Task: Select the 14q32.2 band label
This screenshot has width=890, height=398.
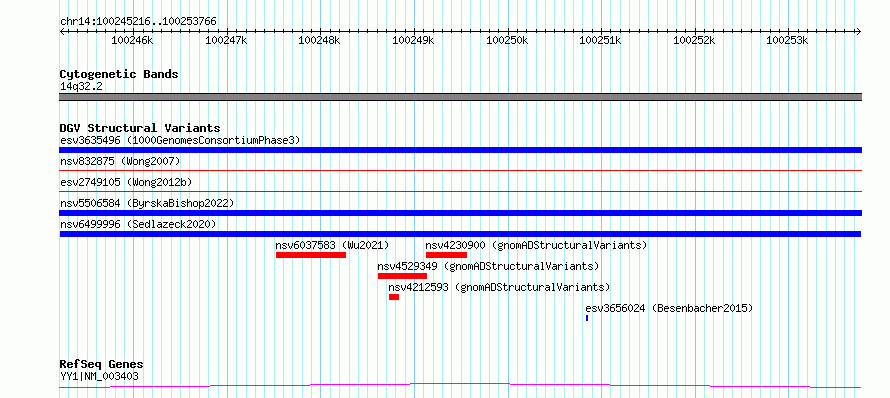Action: 81,87
